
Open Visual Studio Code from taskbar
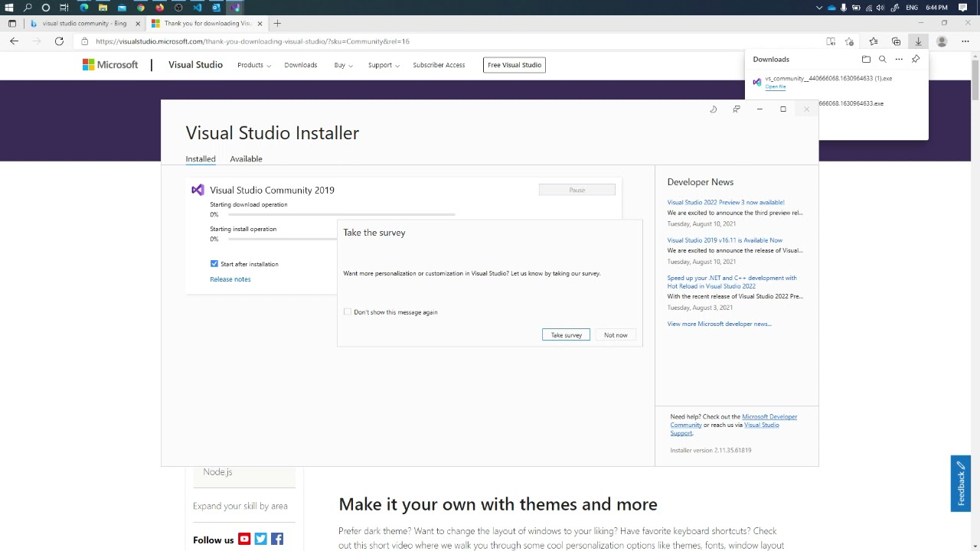click(197, 8)
